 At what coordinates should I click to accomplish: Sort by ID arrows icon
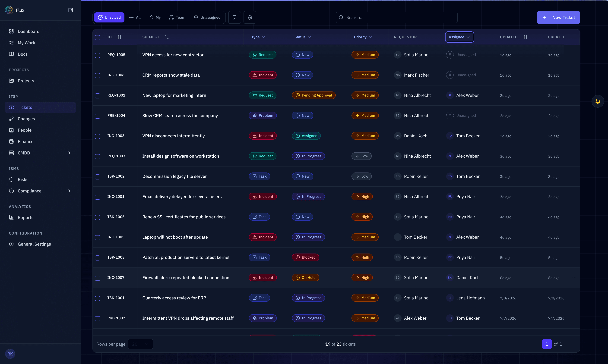[119, 37]
